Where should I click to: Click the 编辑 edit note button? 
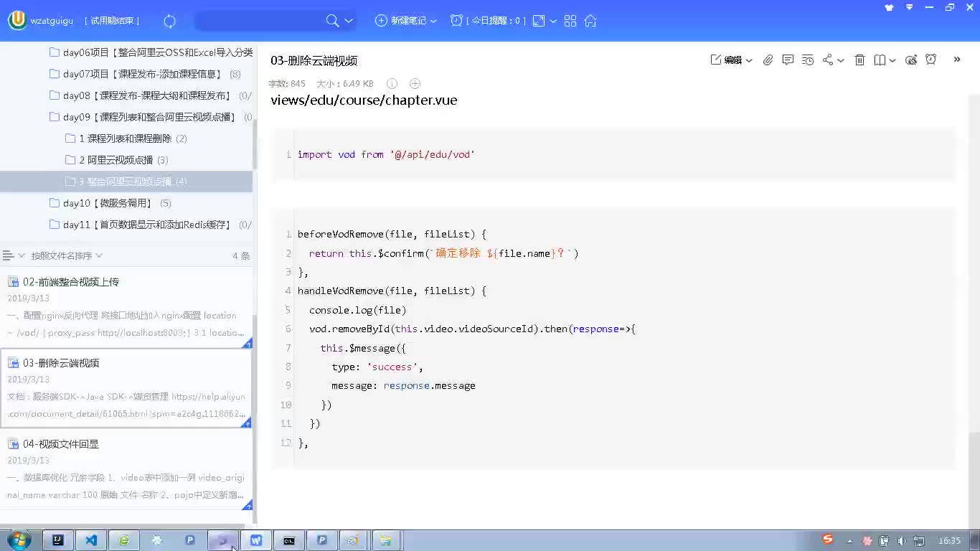726,60
